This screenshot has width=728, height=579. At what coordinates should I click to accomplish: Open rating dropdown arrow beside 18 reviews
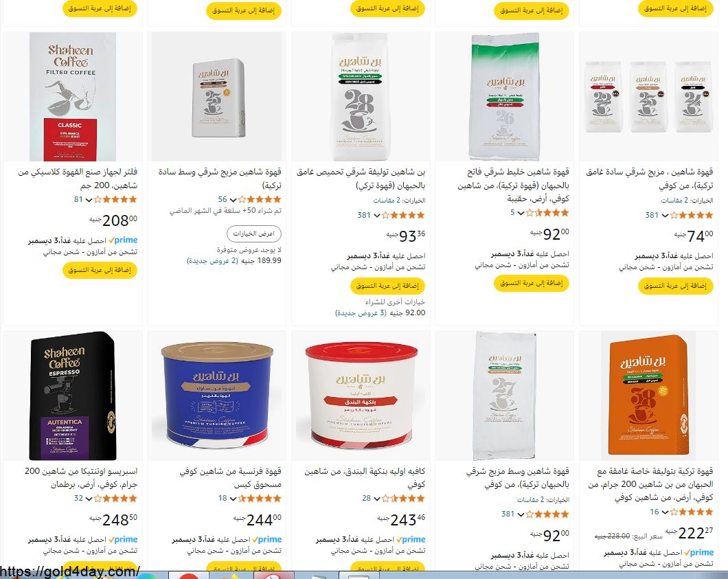click(x=233, y=499)
